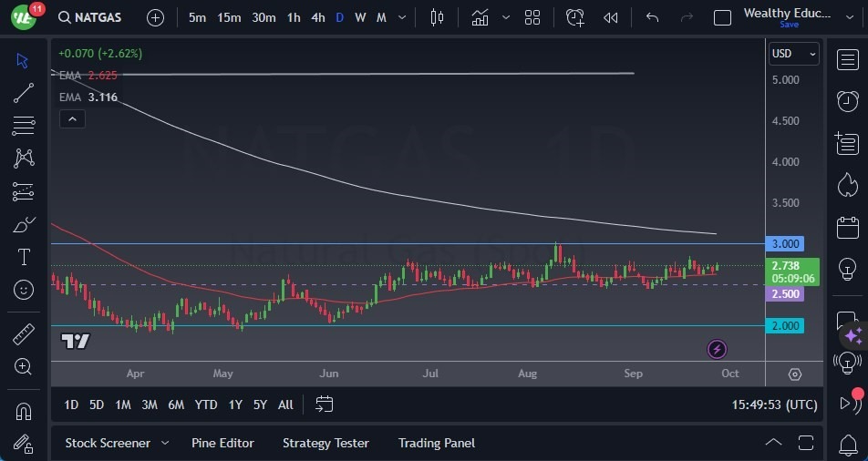The height and width of the screenshot is (461, 868).
Task: Open the USD currency dropdown
Action: 793,54
